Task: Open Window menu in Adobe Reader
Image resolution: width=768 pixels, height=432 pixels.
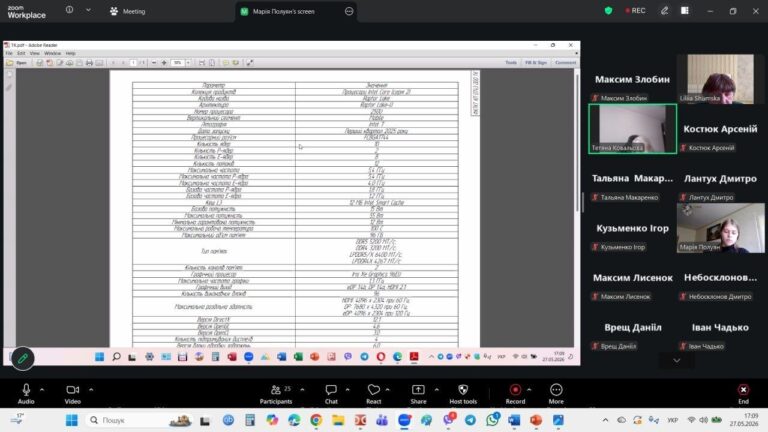Action: [52, 53]
